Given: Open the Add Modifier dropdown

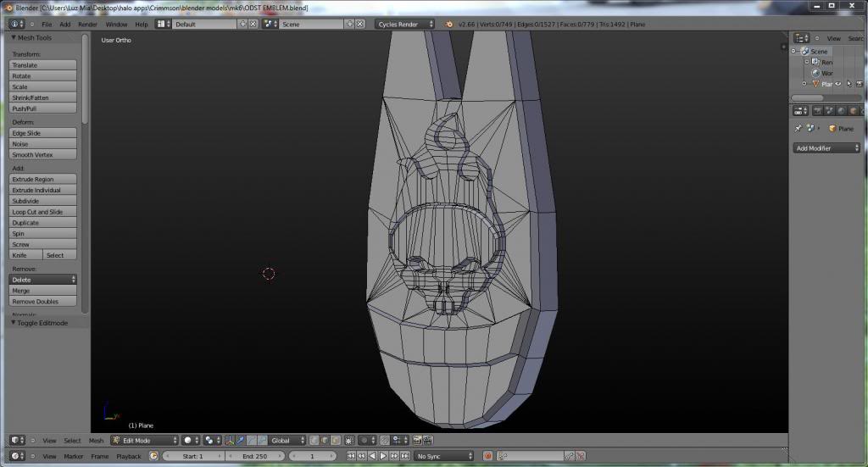Looking at the screenshot, I should [827, 148].
